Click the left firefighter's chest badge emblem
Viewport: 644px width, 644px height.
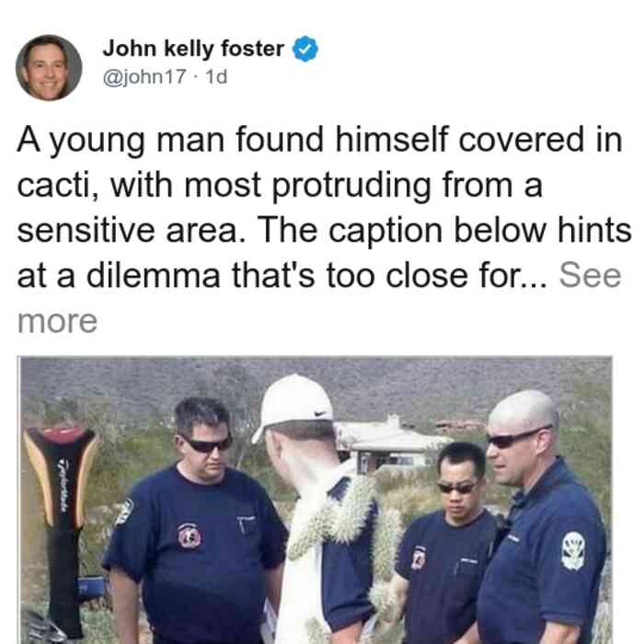(190, 536)
